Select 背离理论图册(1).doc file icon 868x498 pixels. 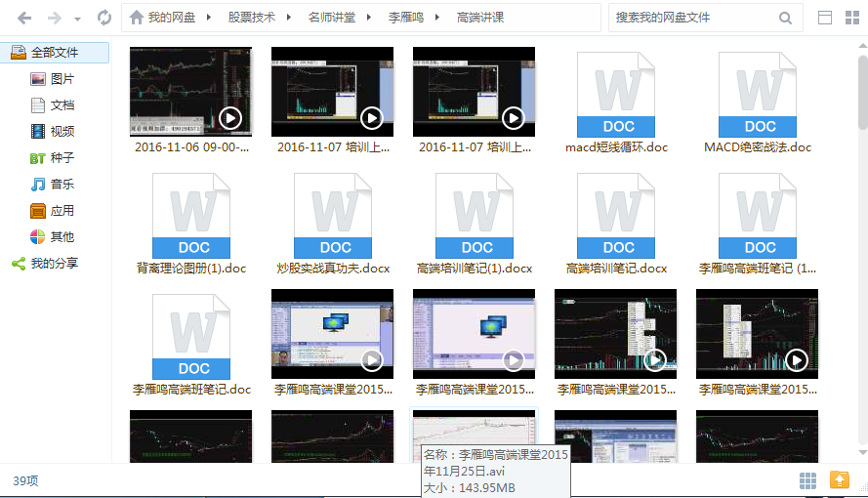(x=191, y=216)
